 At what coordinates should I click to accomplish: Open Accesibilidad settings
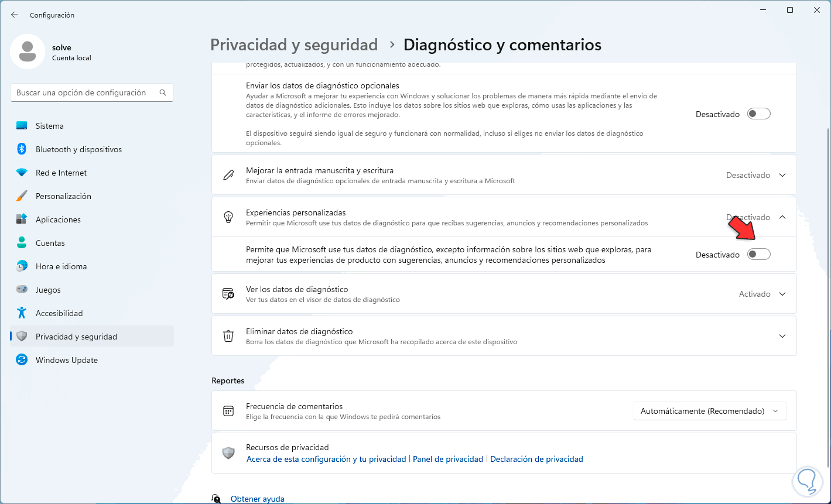(x=92, y=313)
